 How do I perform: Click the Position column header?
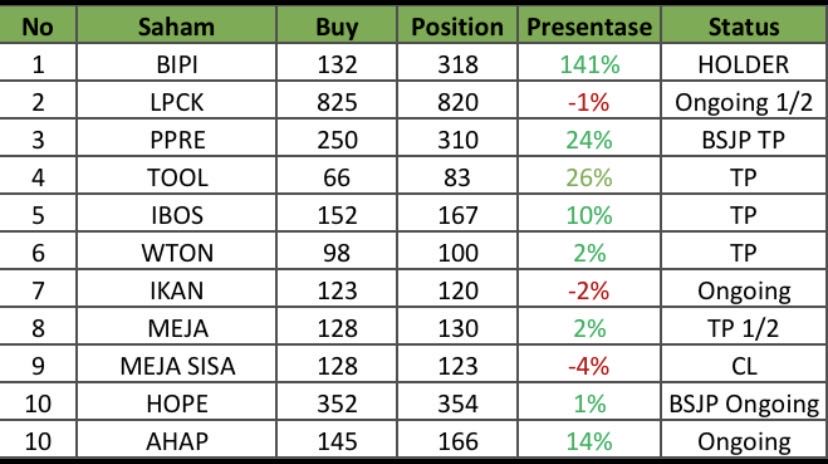tap(458, 27)
